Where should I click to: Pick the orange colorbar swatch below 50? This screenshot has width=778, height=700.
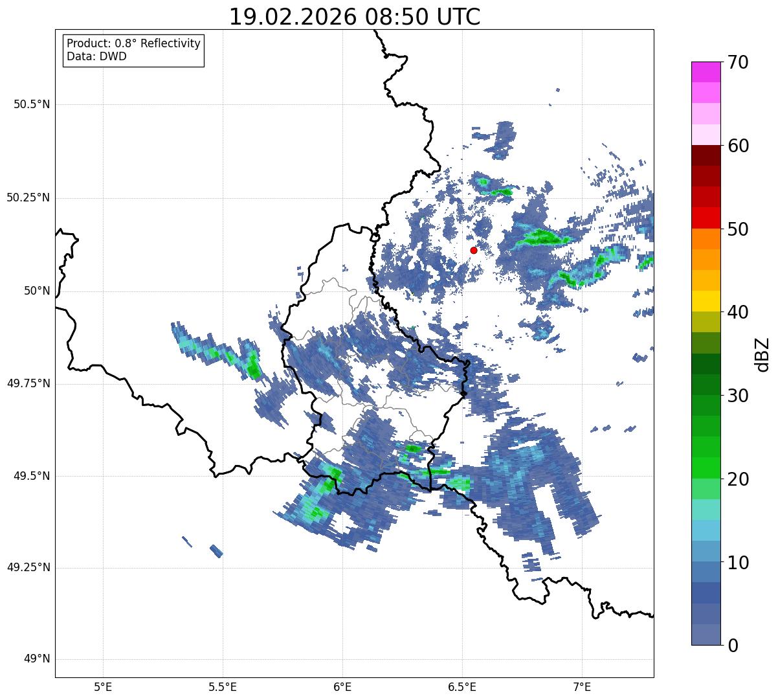706,239
